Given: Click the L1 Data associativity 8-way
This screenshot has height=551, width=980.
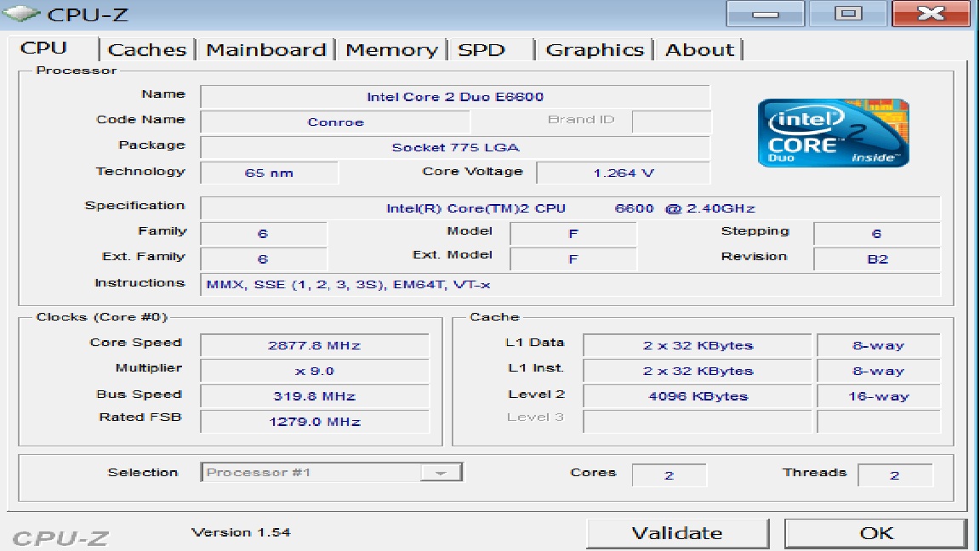Looking at the screenshot, I should click(x=878, y=345).
